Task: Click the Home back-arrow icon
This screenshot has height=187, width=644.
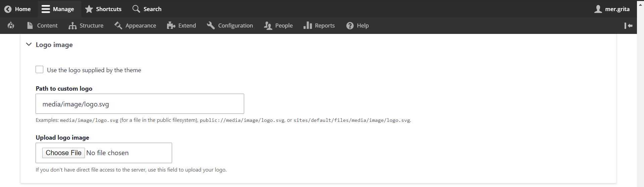Action: [8, 9]
